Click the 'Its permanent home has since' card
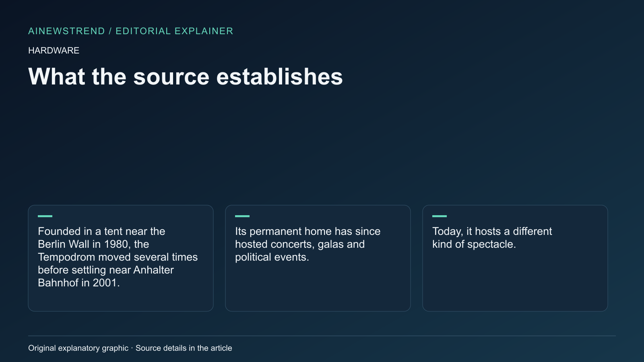 tap(318, 258)
